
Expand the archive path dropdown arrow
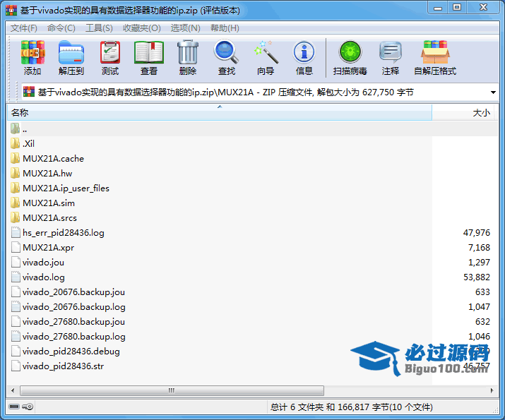click(492, 92)
